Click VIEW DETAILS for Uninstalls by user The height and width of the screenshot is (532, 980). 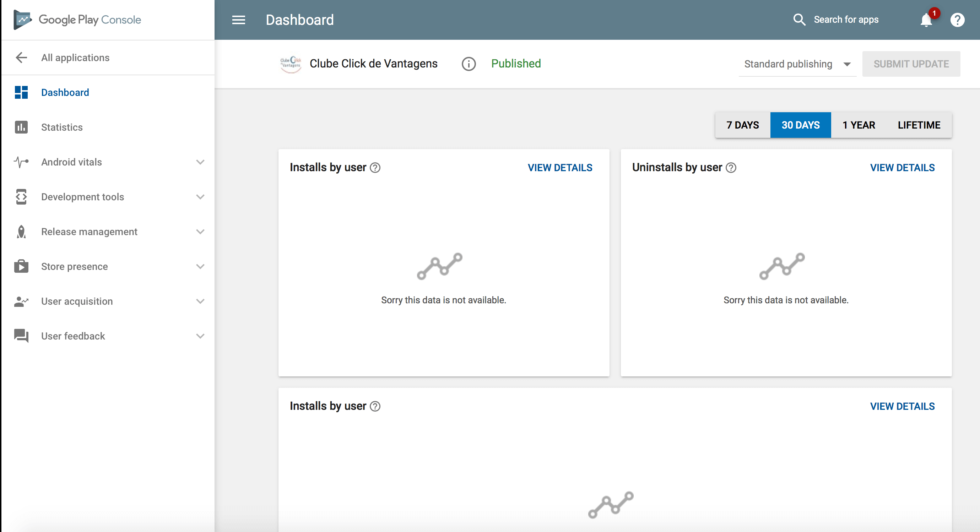click(x=902, y=168)
